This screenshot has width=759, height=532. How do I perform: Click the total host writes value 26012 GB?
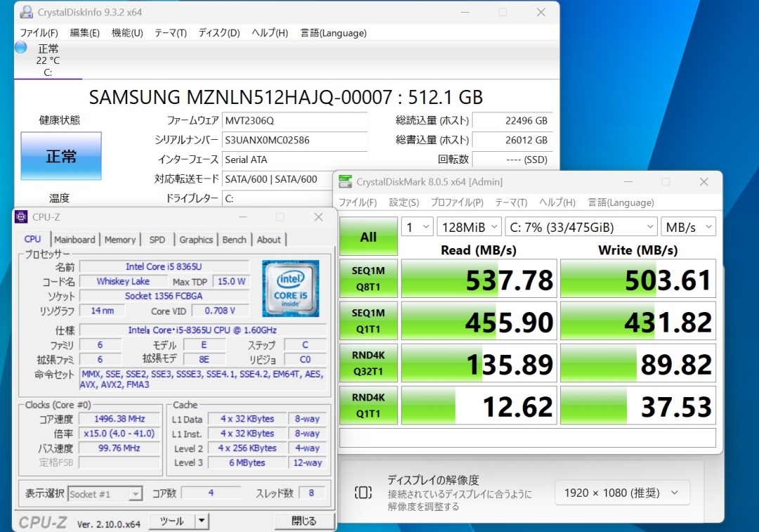[x=512, y=140]
